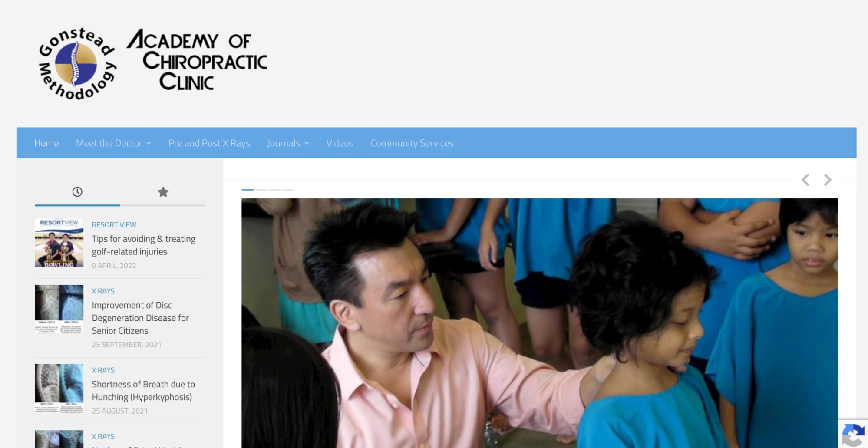Viewport: 868px width, 448px height.
Task: Open the Resort View bowling thumbnail
Action: point(59,243)
